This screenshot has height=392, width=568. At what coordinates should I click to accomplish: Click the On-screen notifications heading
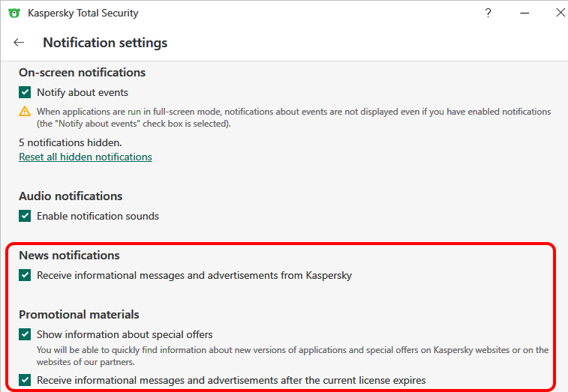tap(82, 73)
